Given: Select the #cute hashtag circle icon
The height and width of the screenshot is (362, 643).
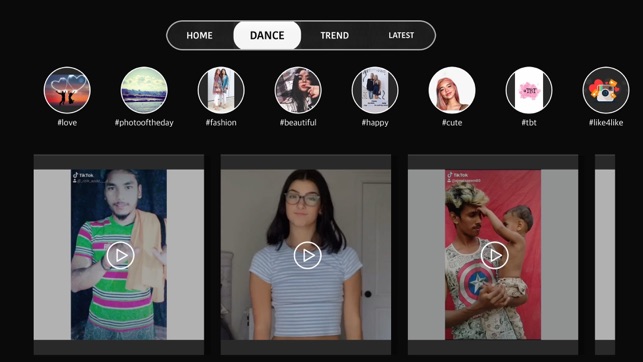Looking at the screenshot, I should 452,90.
